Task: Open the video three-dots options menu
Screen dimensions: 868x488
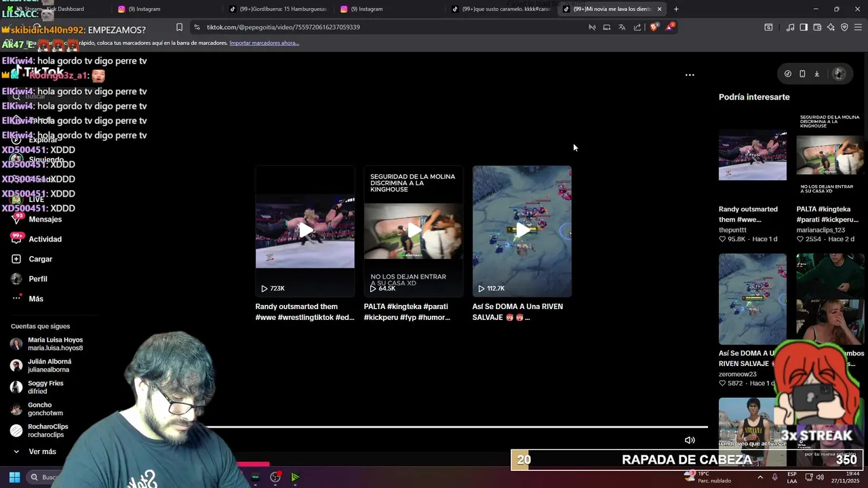Action: (690, 75)
